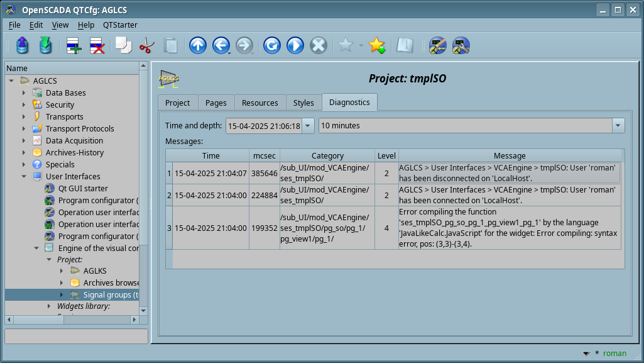Open the date-time picker dropdown arrow
Screen dimensions: 644x363
point(308,126)
